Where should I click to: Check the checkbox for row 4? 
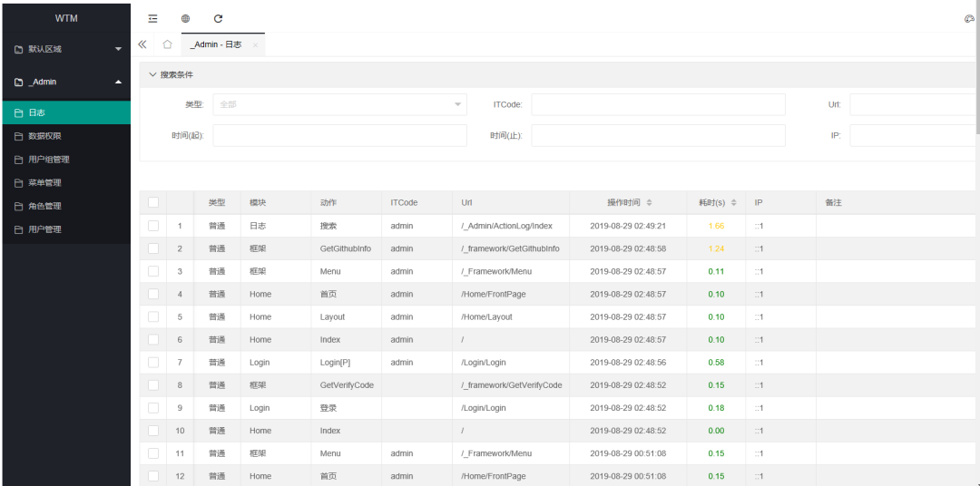(153, 294)
